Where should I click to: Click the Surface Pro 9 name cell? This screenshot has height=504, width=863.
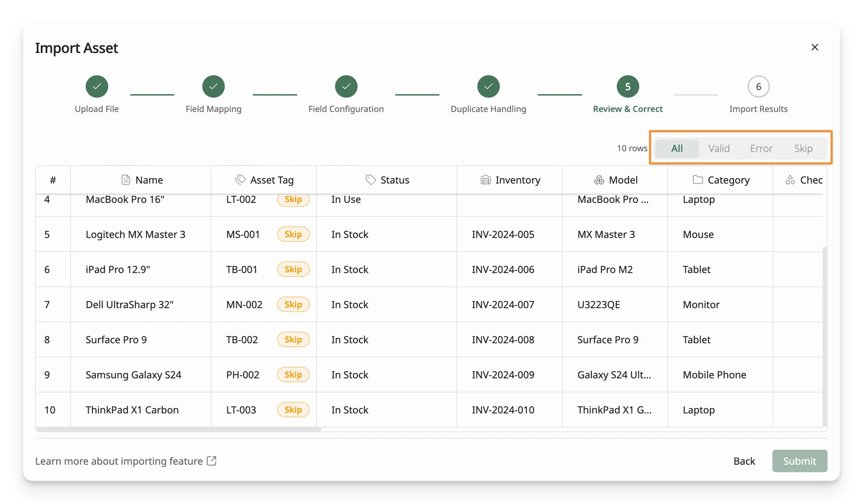(x=141, y=339)
